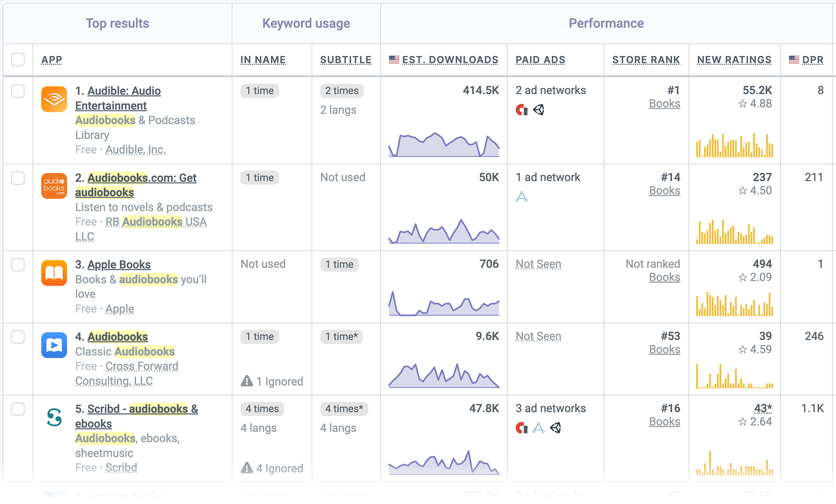Check the Audible row checkbox
This screenshot has width=836, height=504.
pyautogui.click(x=18, y=91)
